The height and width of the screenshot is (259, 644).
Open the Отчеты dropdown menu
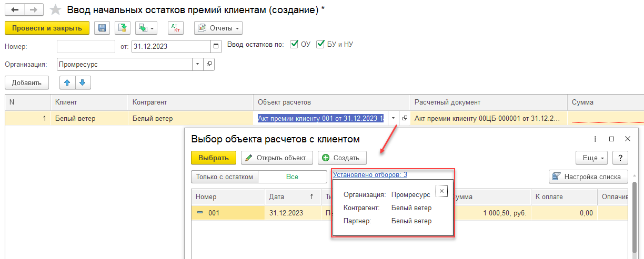click(x=218, y=28)
